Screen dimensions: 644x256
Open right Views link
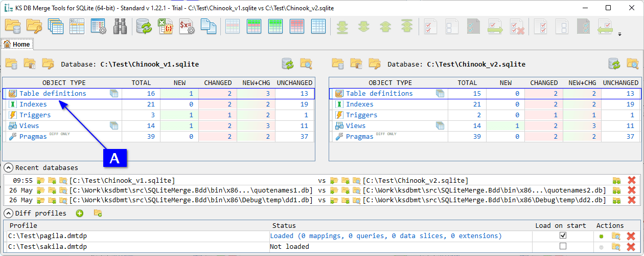pyautogui.click(x=356, y=125)
